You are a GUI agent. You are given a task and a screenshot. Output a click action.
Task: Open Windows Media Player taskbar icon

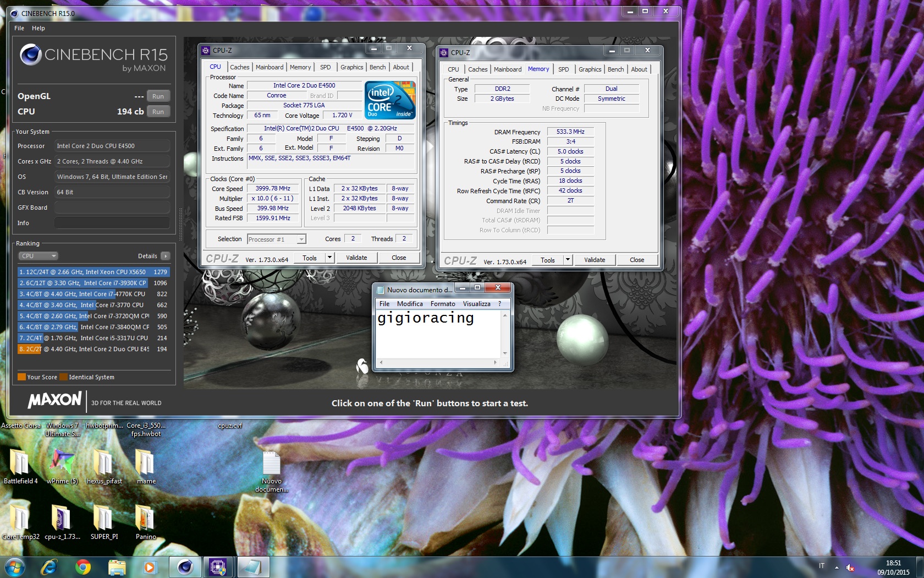coord(150,567)
